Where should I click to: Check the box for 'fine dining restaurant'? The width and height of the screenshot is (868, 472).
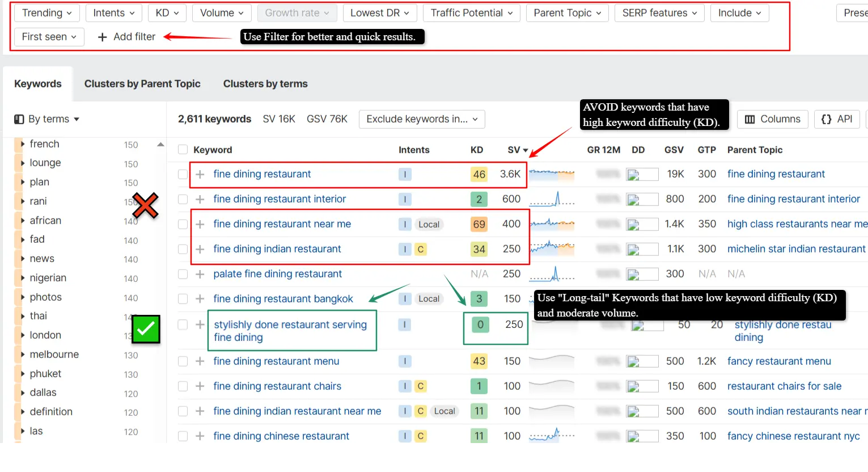(x=183, y=174)
